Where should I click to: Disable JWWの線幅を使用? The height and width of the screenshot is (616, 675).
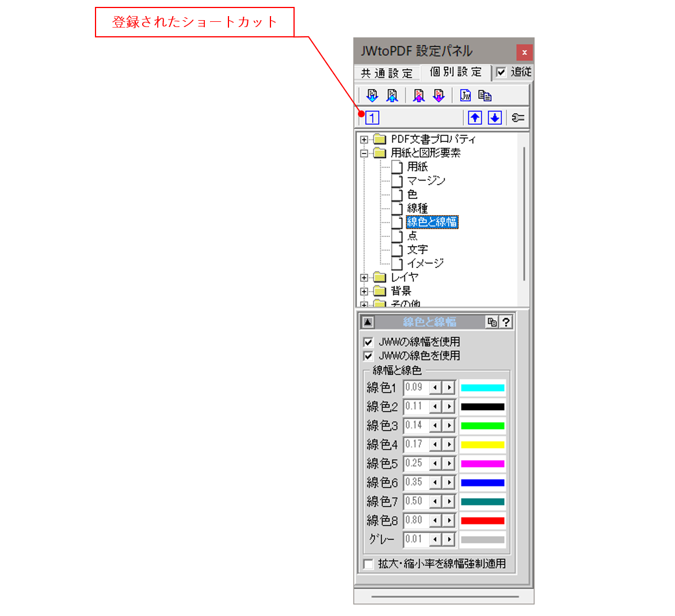[368, 341]
